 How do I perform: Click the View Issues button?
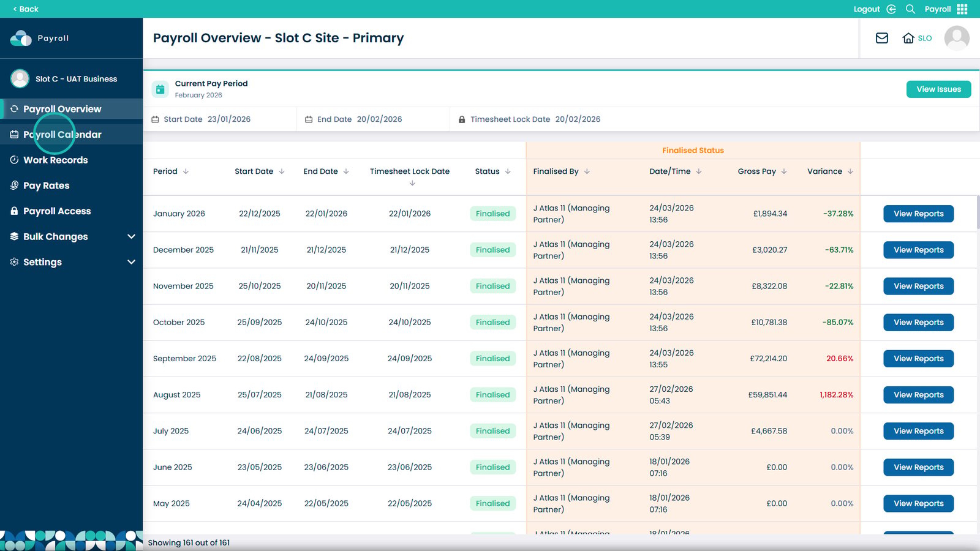pyautogui.click(x=938, y=89)
